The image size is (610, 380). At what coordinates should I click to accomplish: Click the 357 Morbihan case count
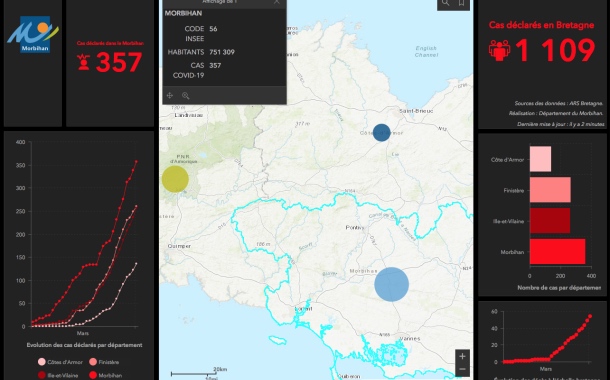(x=119, y=62)
